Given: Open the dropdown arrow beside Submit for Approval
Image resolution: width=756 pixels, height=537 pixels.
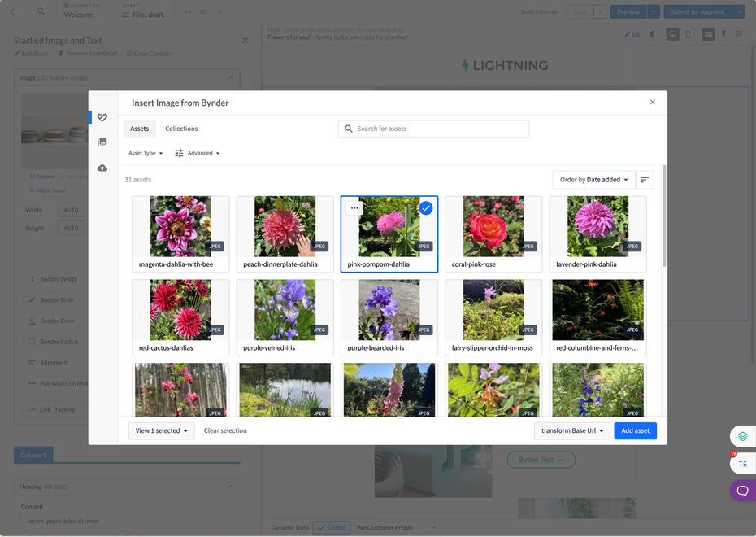Looking at the screenshot, I should coord(739,11).
